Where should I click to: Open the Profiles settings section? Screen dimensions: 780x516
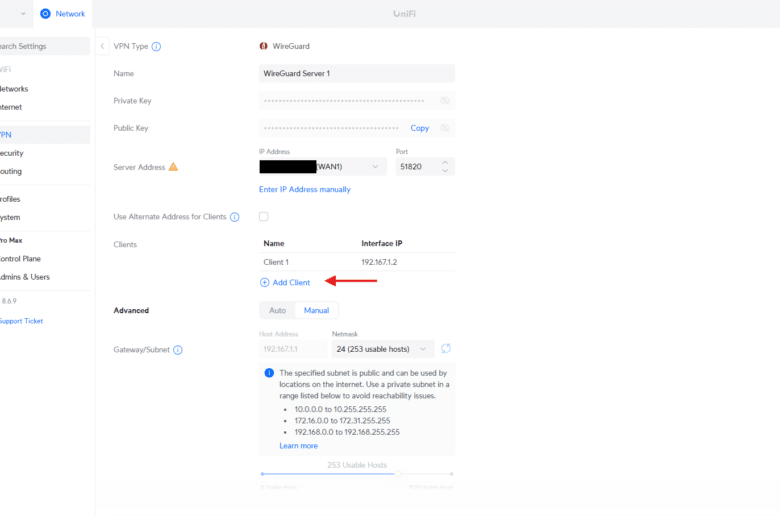coord(10,199)
